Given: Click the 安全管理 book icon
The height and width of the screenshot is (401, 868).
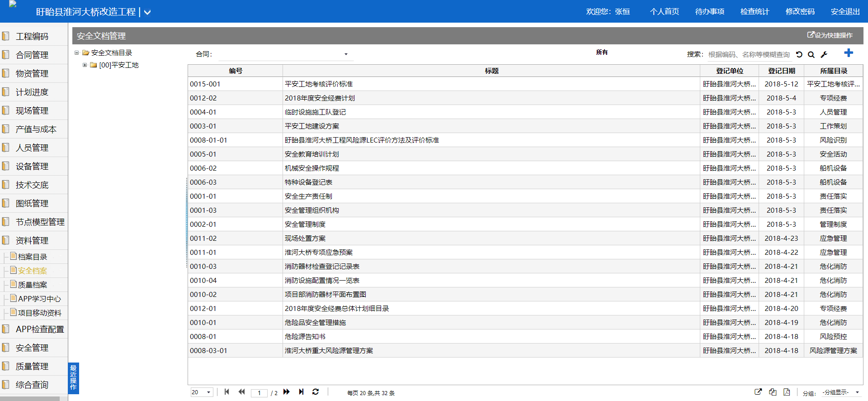Looking at the screenshot, I should click(x=6, y=348).
